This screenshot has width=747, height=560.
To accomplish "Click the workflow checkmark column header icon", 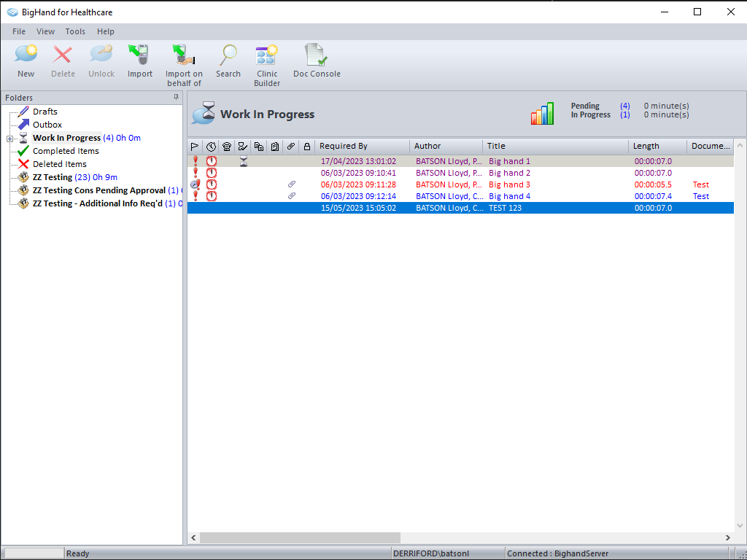I will click(x=243, y=146).
